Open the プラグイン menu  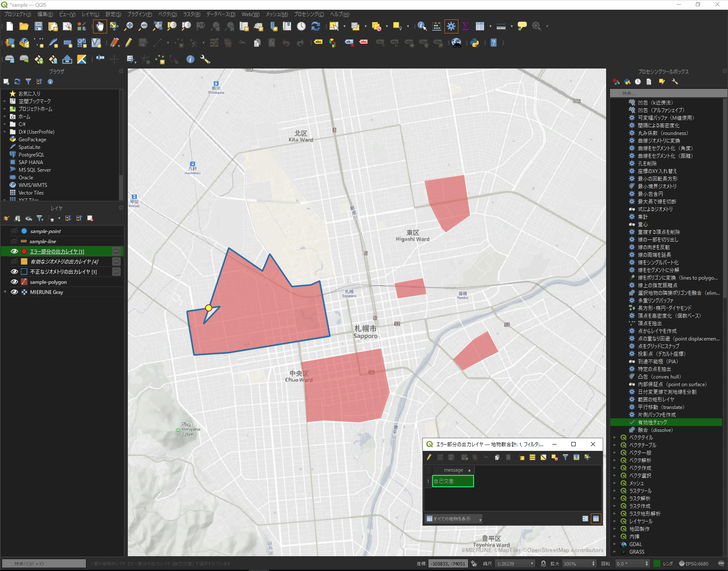(140, 14)
